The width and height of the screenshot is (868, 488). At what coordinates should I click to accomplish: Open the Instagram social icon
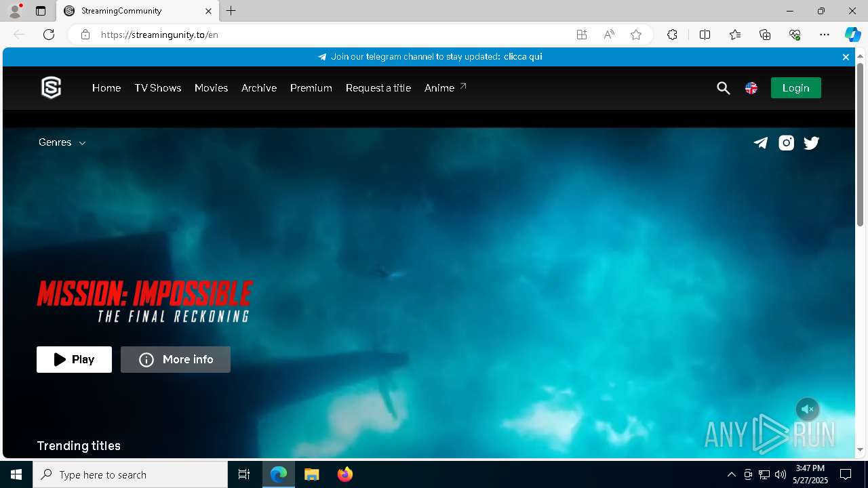click(x=786, y=142)
